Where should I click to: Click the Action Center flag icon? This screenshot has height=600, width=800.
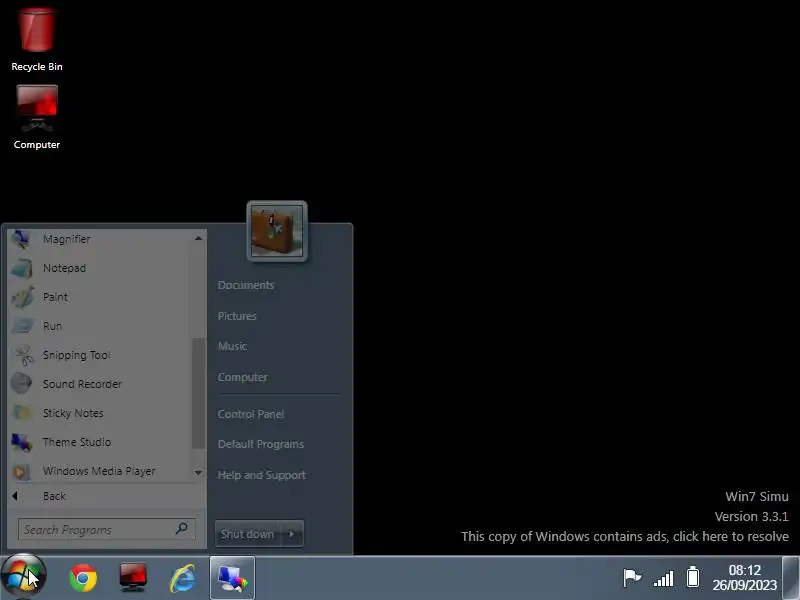(632, 578)
